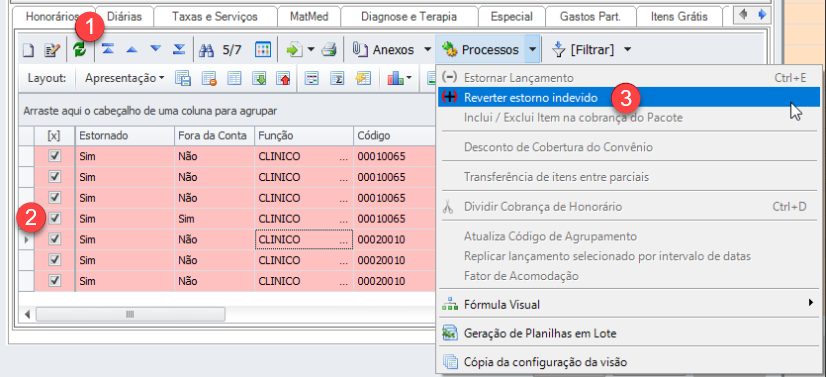Uncheck checkbox of row with Fora da Conta Sim
Screen dimensions: 826x377
tap(55, 218)
